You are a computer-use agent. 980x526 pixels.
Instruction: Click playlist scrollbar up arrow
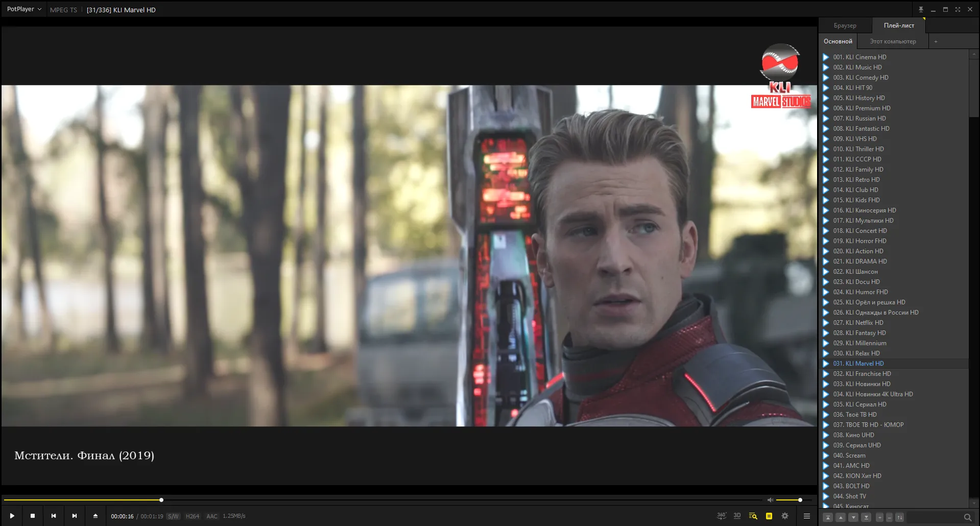point(974,54)
